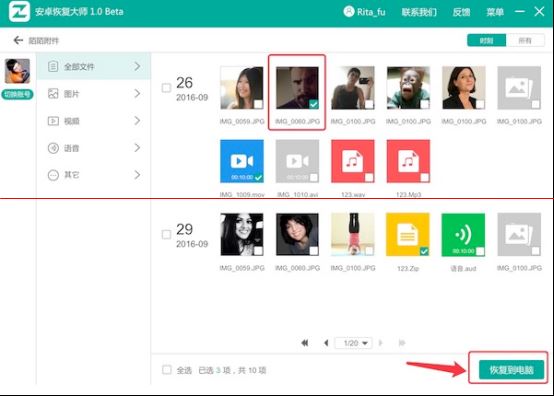Open the Rita_fu user account
Image resolution: width=554 pixels, height=396 pixels.
[x=364, y=12]
